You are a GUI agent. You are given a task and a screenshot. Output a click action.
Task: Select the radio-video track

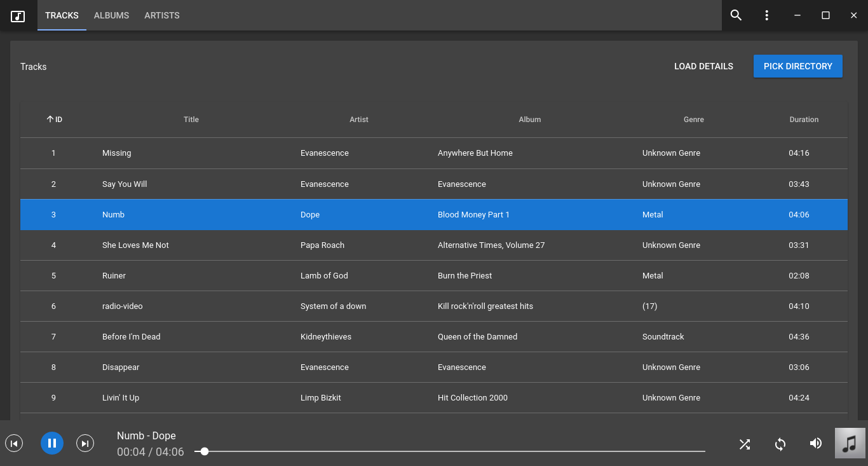point(123,306)
